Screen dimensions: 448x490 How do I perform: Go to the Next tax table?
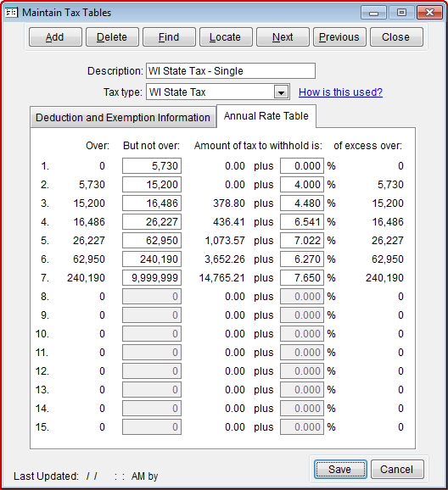(283, 36)
